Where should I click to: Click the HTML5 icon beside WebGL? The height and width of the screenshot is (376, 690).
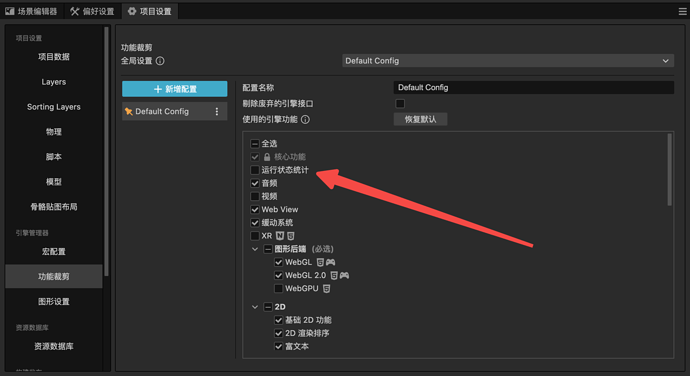pyautogui.click(x=320, y=262)
